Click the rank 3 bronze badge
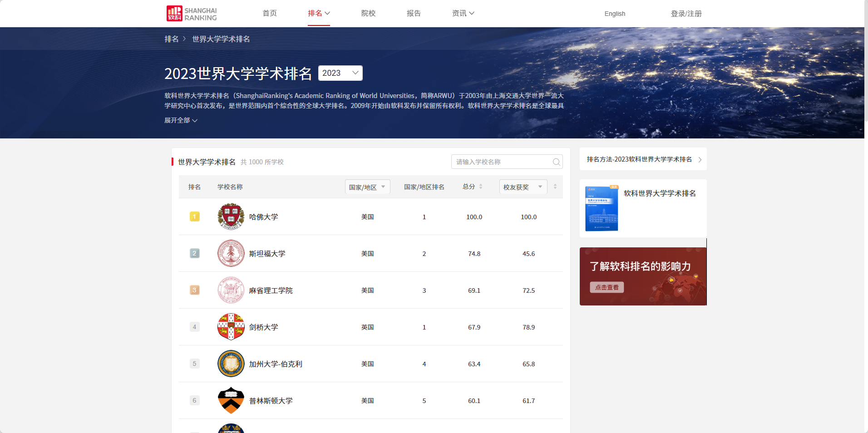The height and width of the screenshot is (433, 868). click(194, 290)
